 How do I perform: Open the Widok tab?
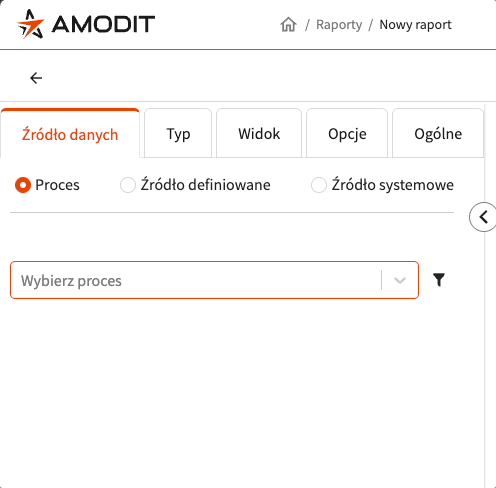(259, 133)
